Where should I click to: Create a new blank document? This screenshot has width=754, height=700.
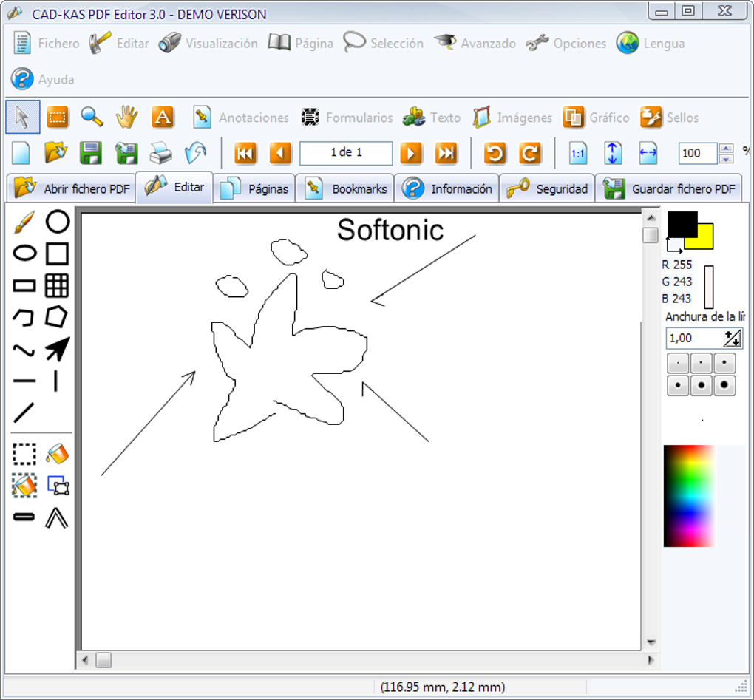point(21,153)
